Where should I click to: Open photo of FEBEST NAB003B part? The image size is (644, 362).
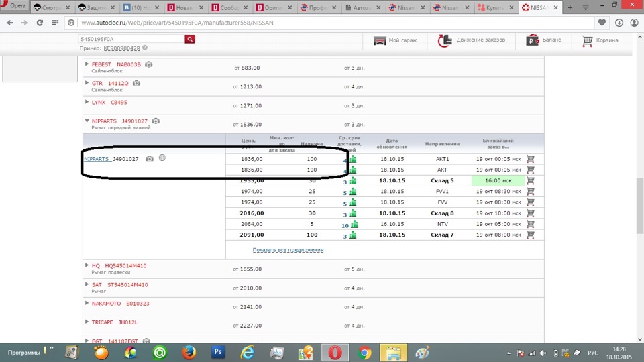149,64
